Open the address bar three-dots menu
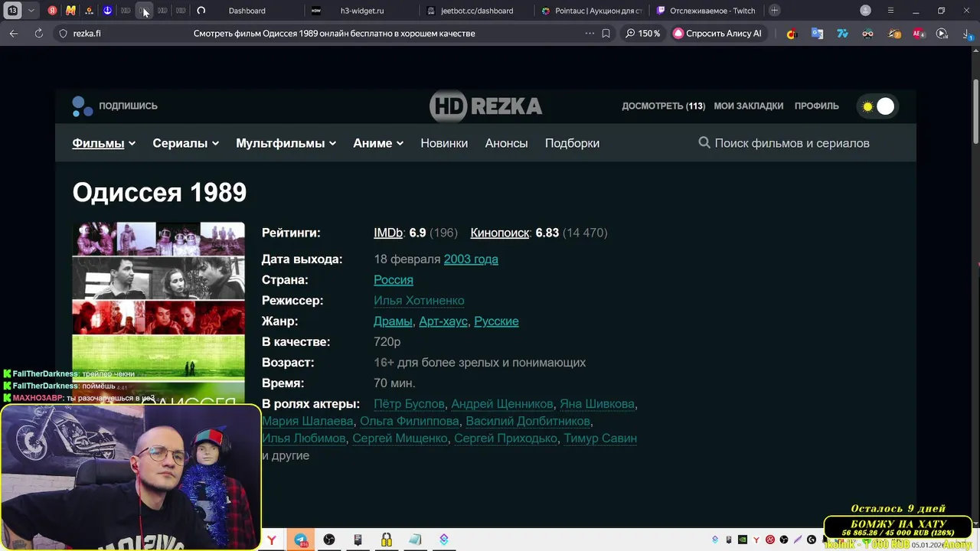Viewport: 980px width, 551px height. click(590, 34)
